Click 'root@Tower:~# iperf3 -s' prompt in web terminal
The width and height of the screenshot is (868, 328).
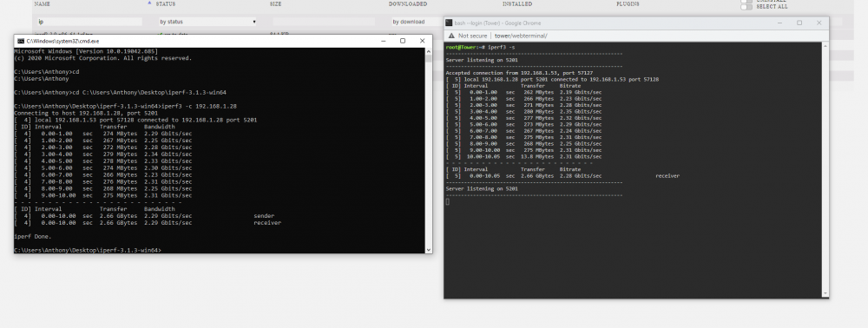[480, 47]
